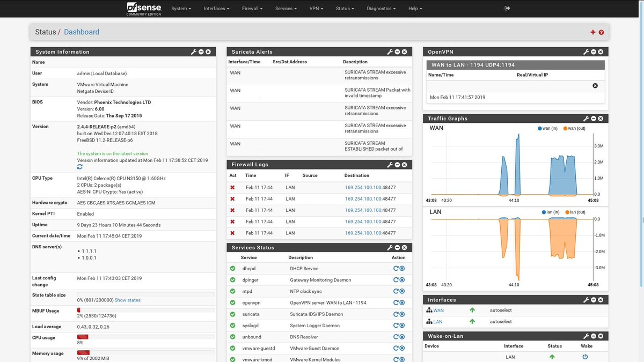The height and width of the screenshot is (362, 644).
Task: Edit Services Status widget settings
Action: pyautogui.click(x=390, y=248)
